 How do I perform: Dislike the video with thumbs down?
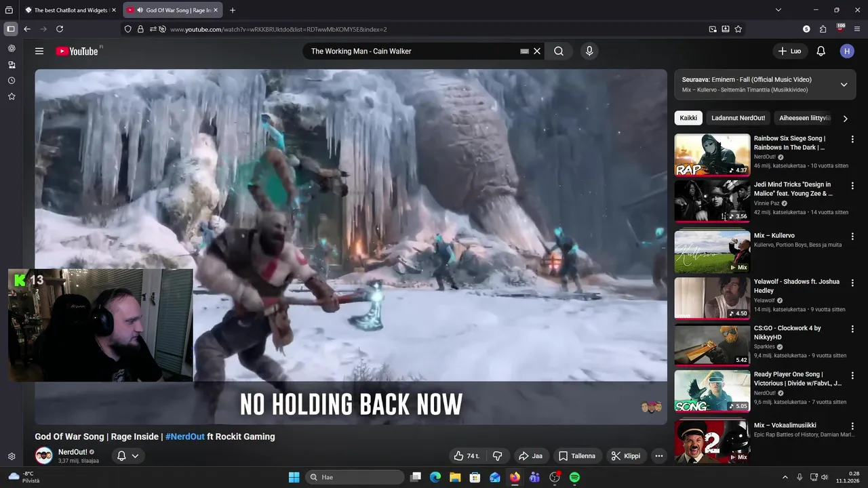[x=497, y=456]
